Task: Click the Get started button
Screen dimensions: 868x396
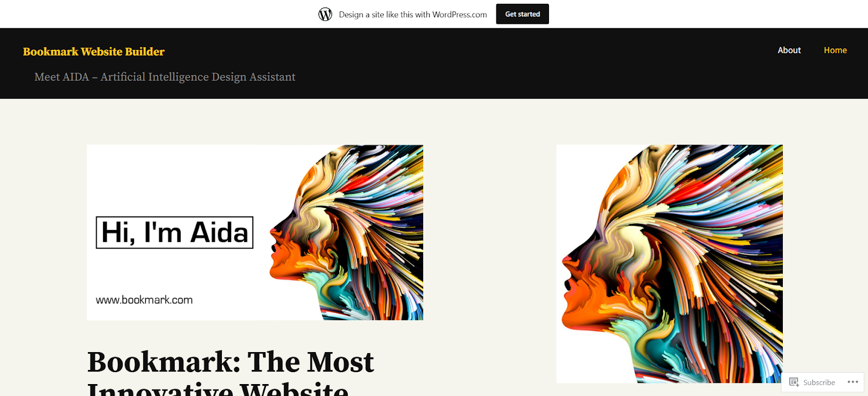Action: pyautogui.click(x=522, y=14)
